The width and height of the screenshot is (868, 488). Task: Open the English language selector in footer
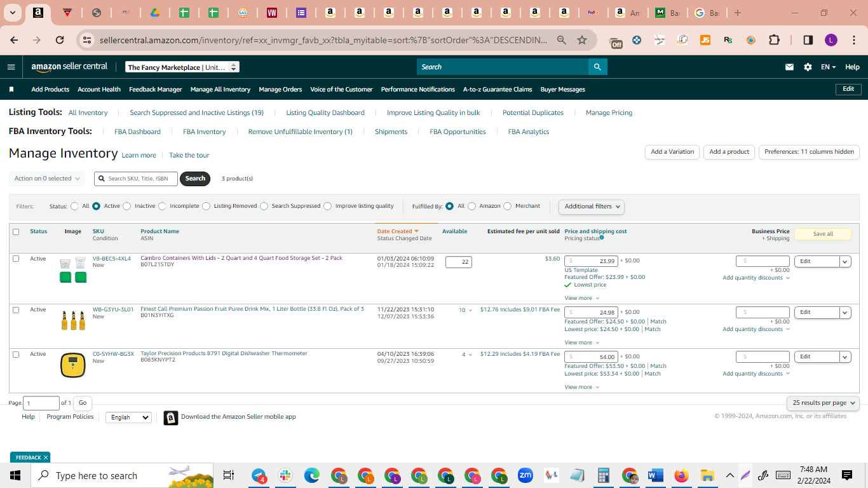coord(128,417)
